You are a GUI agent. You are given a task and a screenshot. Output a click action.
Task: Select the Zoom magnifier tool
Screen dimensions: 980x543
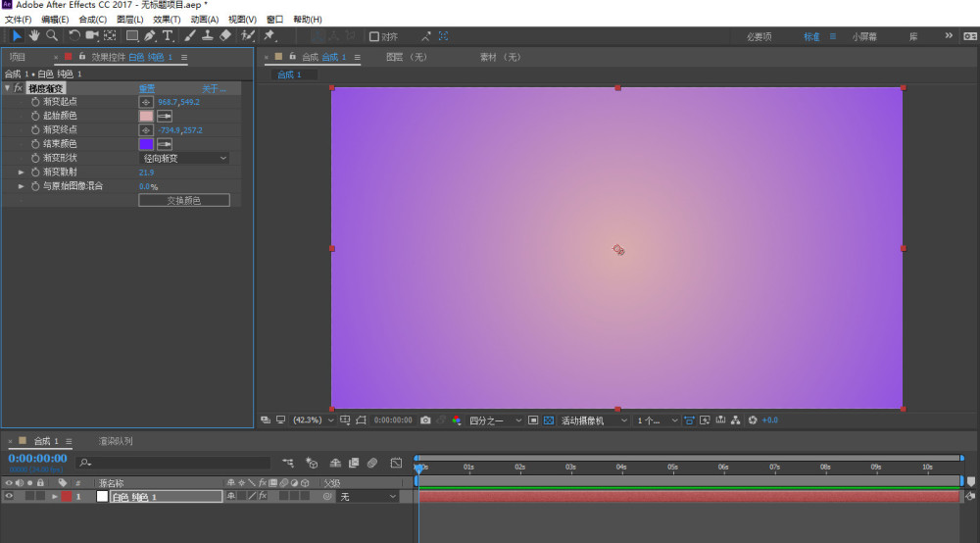point(52,36)
